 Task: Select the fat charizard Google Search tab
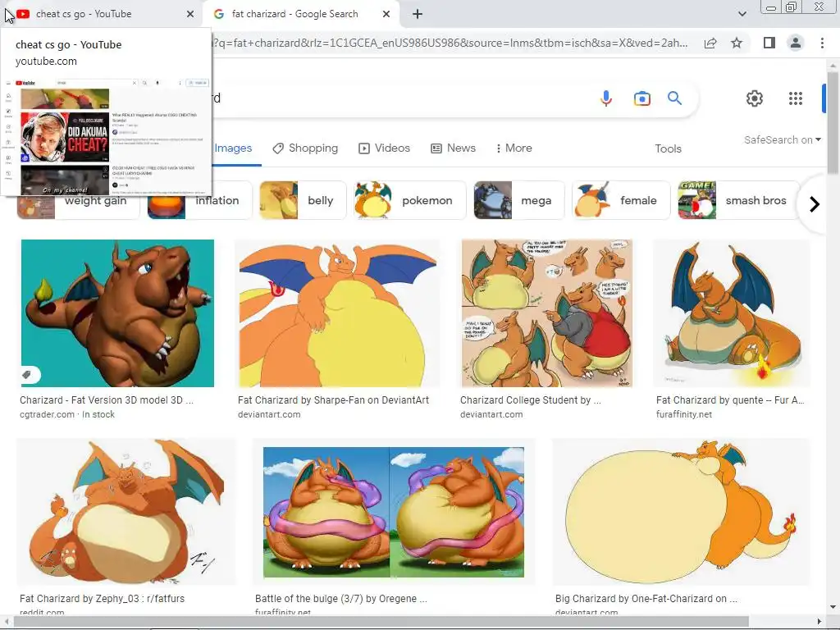tap(301, 15)
